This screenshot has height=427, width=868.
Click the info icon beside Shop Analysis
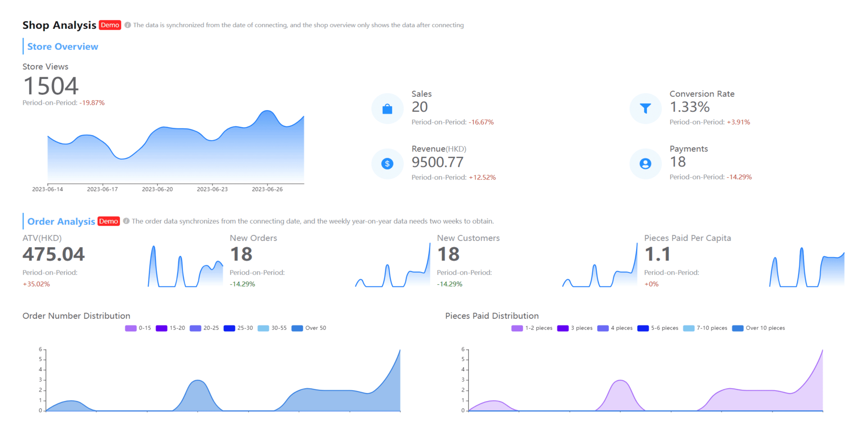pyautogui.click(x=127, y=25)
